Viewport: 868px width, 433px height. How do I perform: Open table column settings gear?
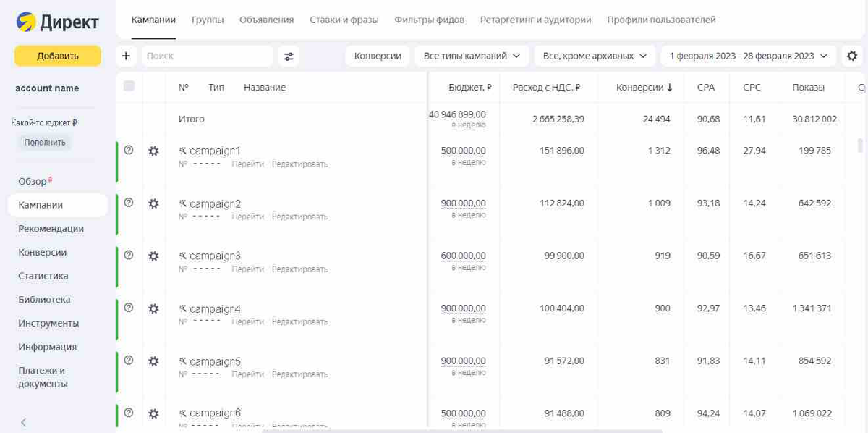[852, 55]
